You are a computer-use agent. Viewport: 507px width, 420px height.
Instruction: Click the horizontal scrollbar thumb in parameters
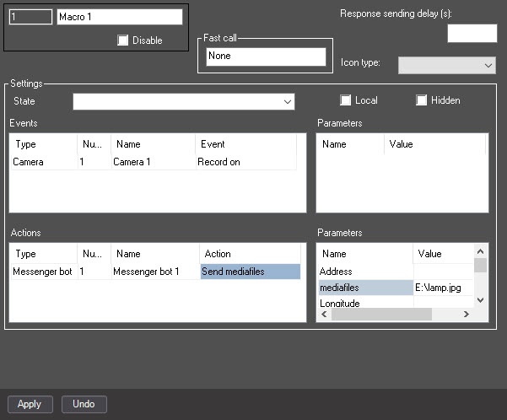tap(381, 314)
